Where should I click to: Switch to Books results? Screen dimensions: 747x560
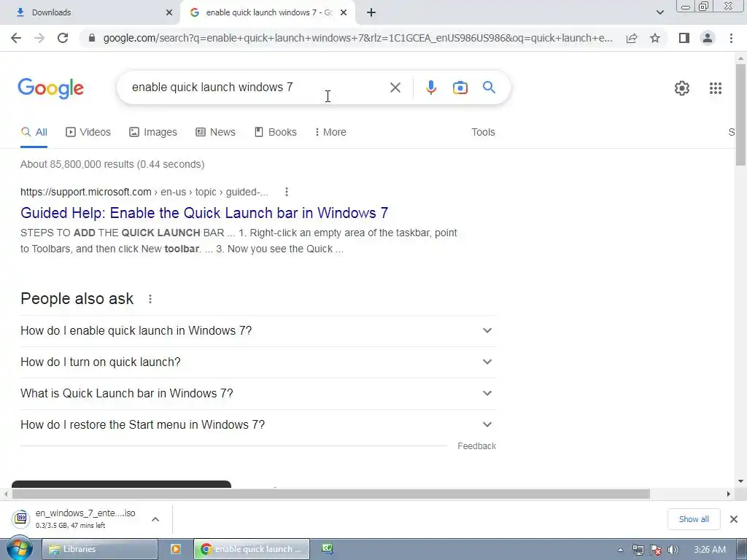pyautogui.click(x=275, y=133)
